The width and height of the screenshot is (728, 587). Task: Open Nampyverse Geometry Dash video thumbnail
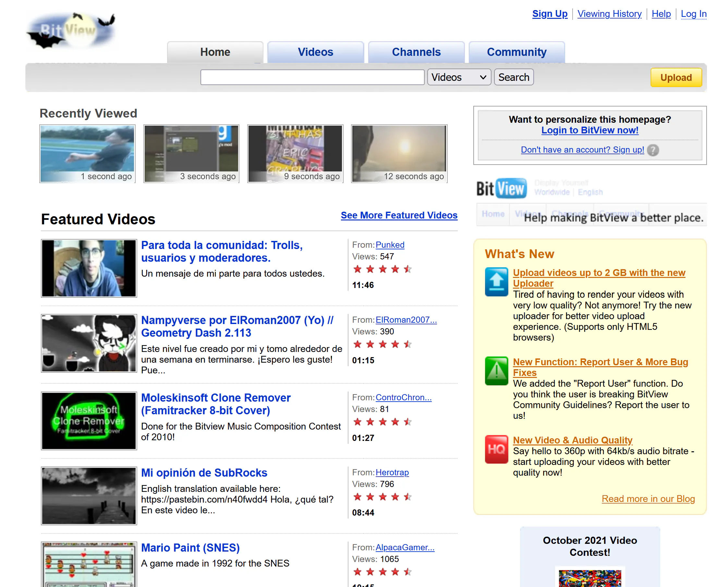[89, 343]
